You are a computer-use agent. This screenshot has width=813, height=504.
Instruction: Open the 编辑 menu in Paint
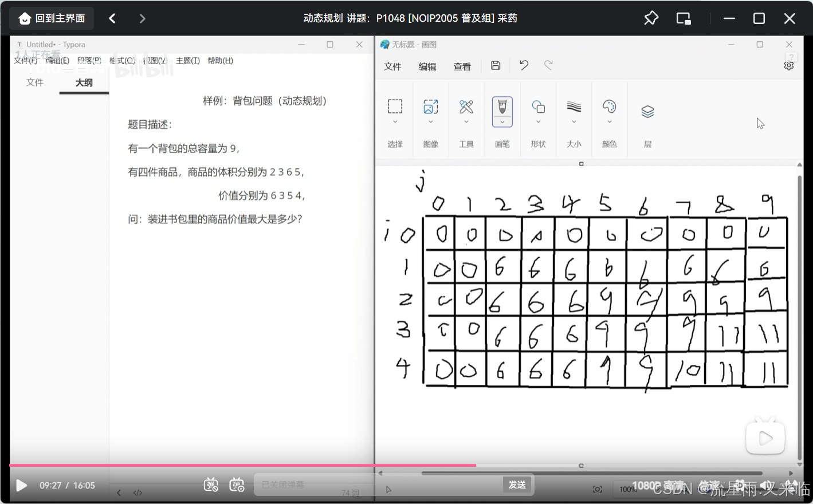(427, 66)
